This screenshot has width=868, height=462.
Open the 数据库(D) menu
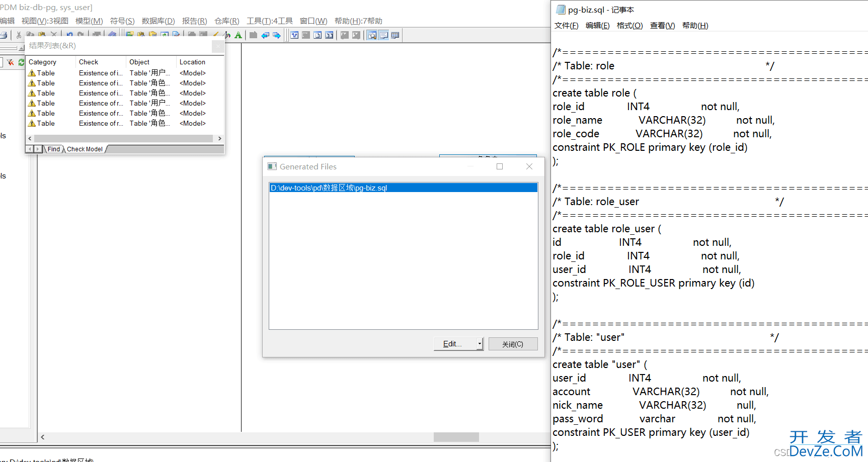coord(158,21)
